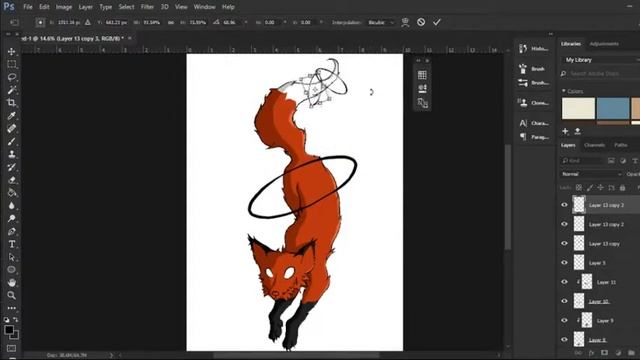Toggle visibility of Layer 9
640x360 pixels.
coord(564,320)
